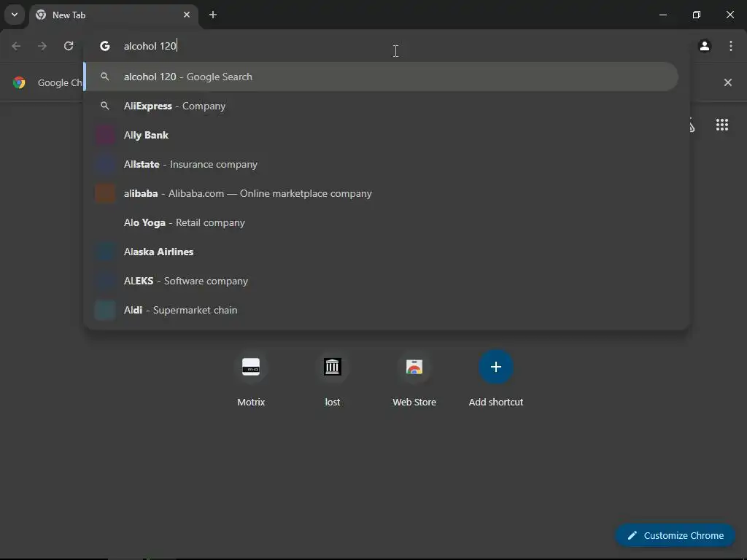
Task: Open the profile avatar menu
Action: pos(705,46)
